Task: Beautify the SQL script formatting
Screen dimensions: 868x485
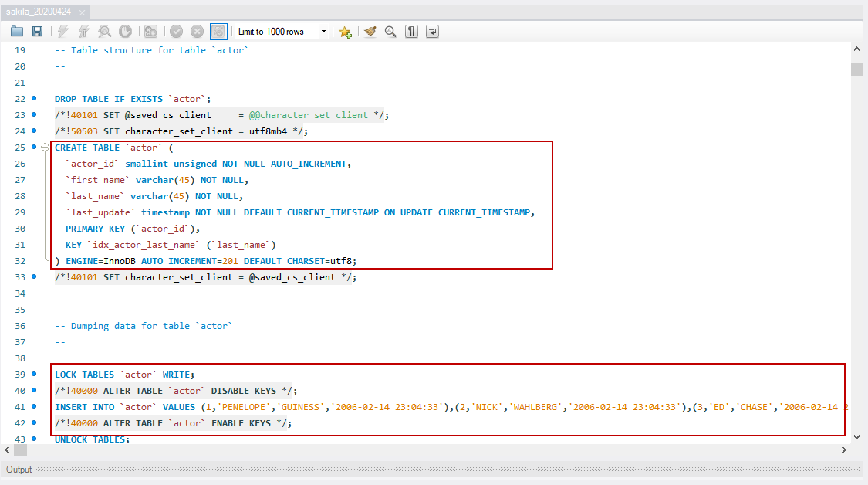Action: 370,31
